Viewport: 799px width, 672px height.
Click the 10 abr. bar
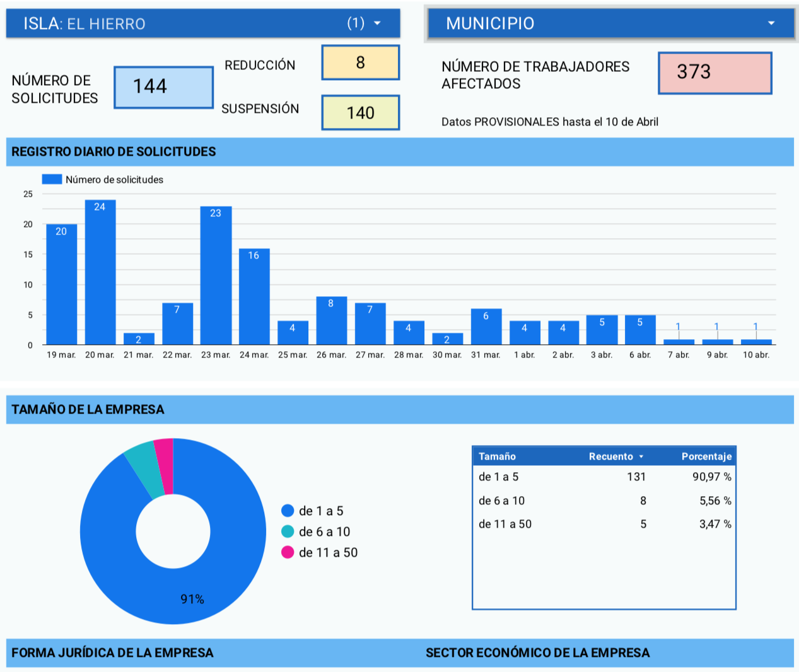click(x=756, y=342)
